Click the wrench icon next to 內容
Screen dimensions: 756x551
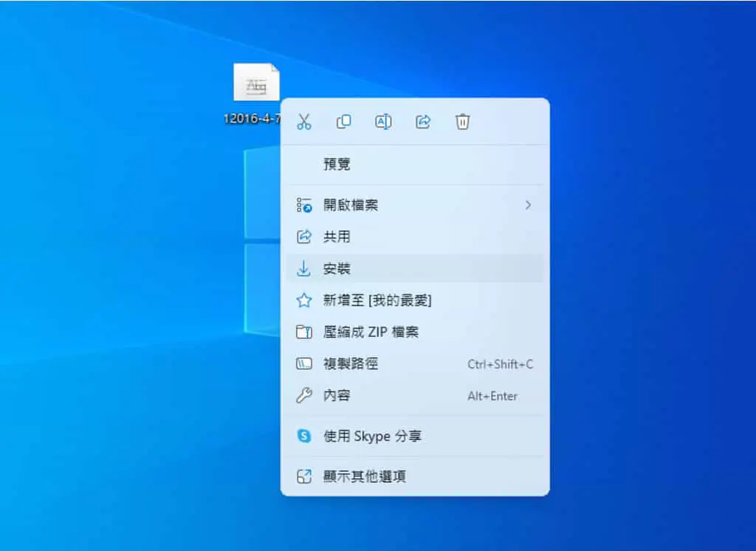[x=303, y=396]
